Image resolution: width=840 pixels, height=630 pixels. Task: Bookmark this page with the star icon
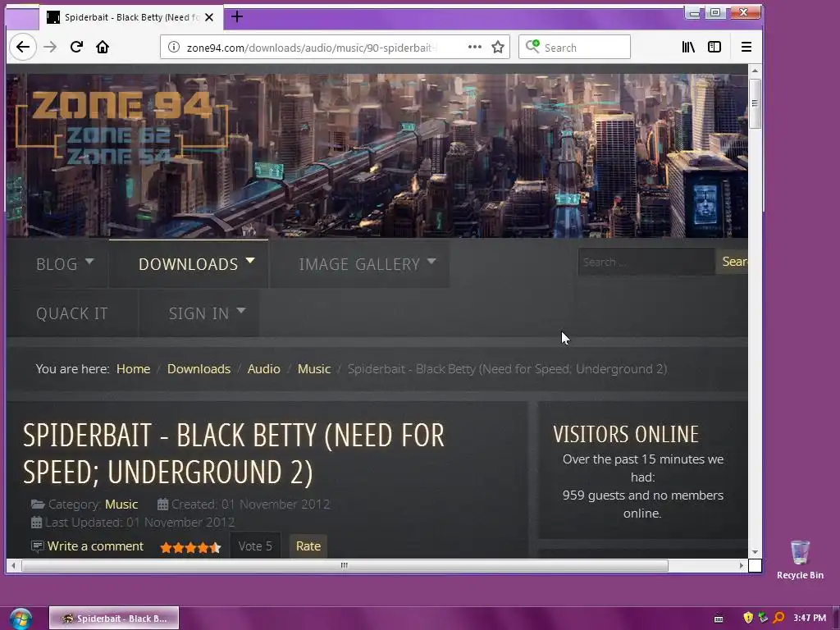(498, 47)
